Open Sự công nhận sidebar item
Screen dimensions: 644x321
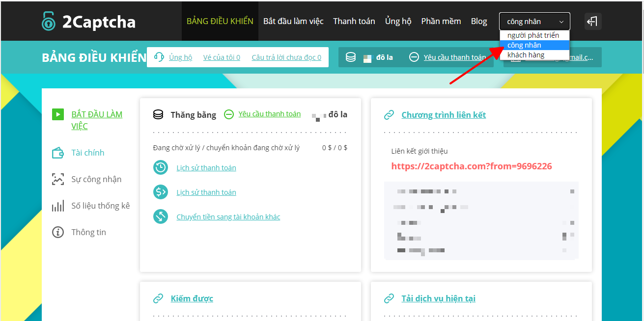(x=96, y=179)
